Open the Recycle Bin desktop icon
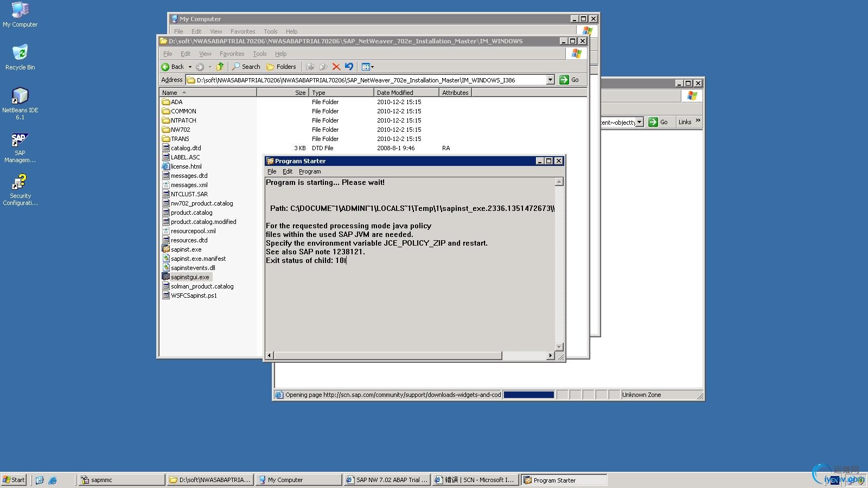 20,57
